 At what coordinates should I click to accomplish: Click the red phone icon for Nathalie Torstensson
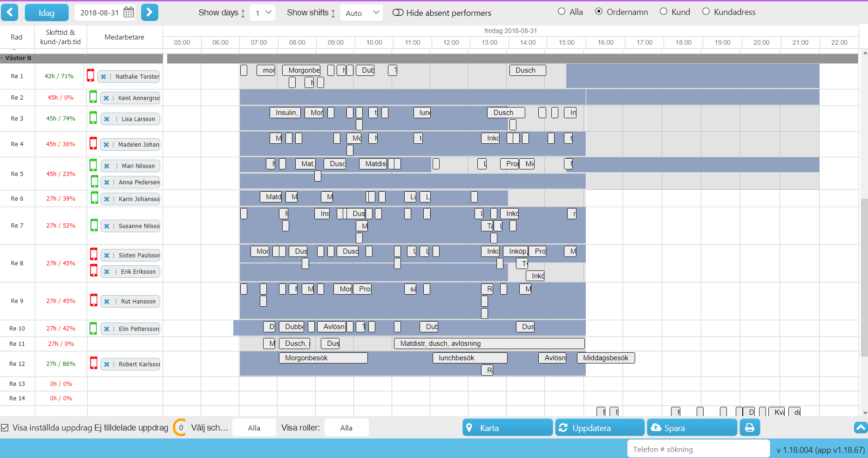pyautogui.click(x=90, y=75)
